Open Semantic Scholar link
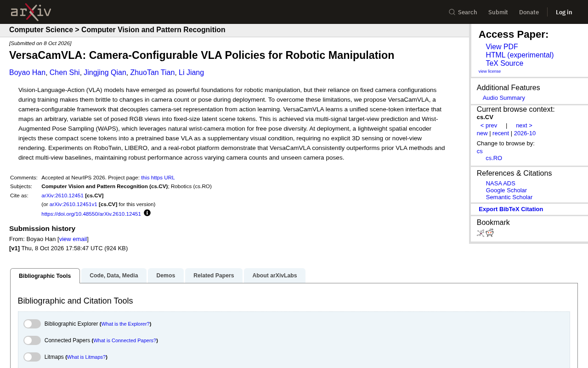The height and width of the screenshot is (368, 588). [509, 197]
